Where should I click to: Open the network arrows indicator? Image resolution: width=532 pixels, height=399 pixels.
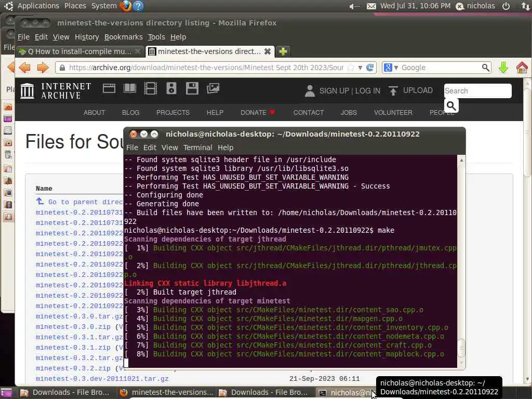click(x=526, y=6)
